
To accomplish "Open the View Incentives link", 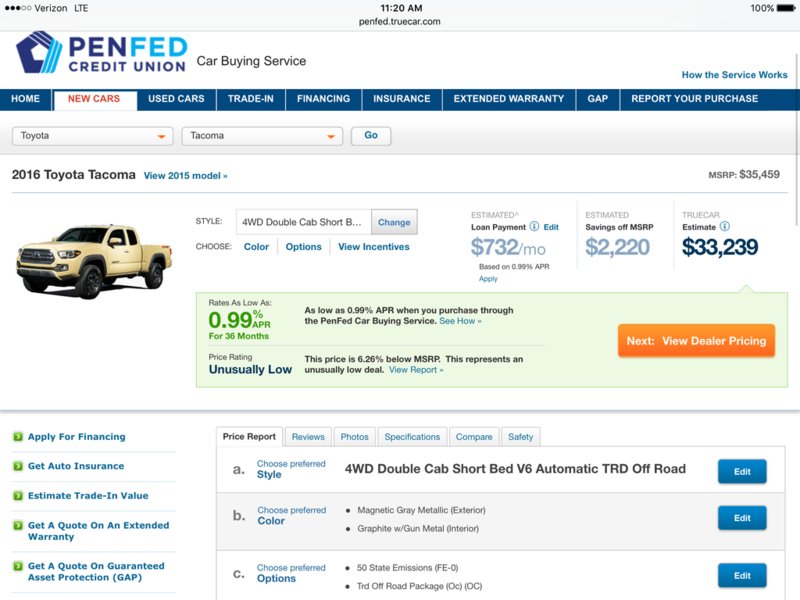I will (373, 247).
